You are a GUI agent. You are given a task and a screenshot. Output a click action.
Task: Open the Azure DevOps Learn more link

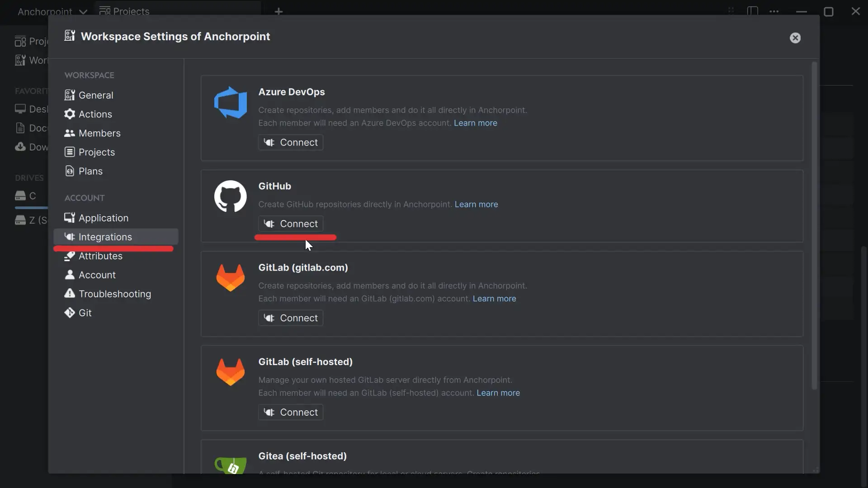(475, 123)
